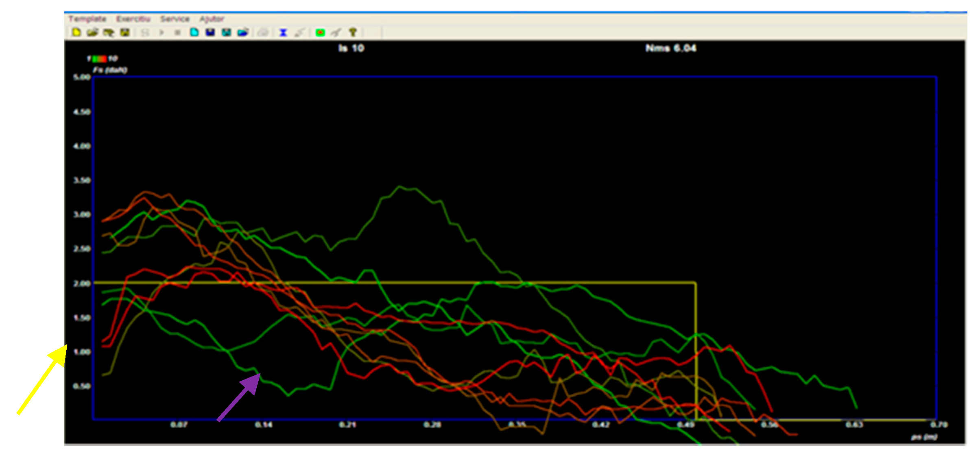
Task: Click the yellow open folder icon
Action: tap(92, 32)
